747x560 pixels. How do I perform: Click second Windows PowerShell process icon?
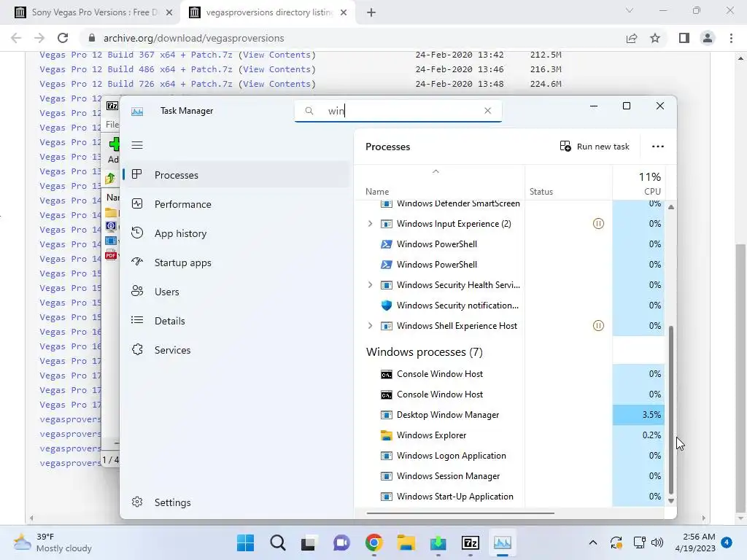[387, 265]
